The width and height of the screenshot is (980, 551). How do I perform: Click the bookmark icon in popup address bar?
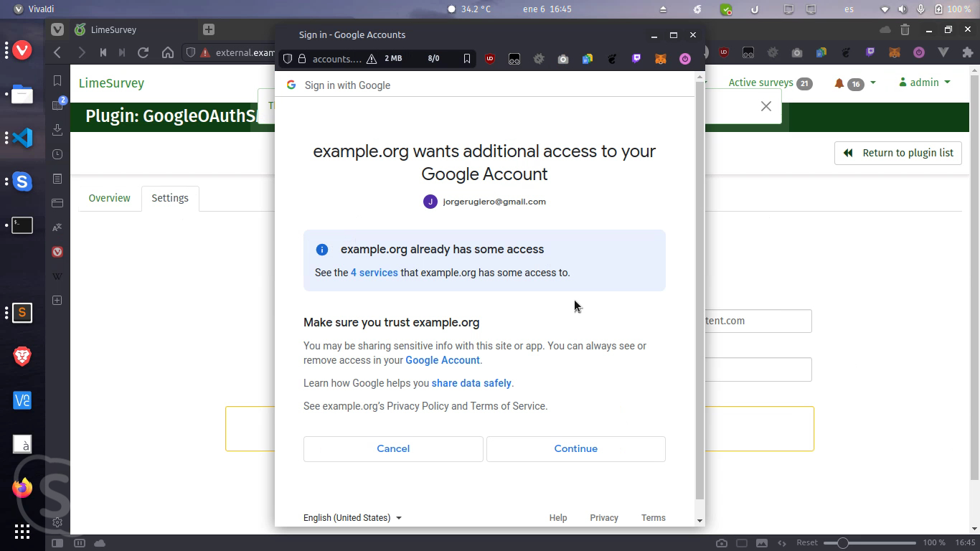click(467, 59)
